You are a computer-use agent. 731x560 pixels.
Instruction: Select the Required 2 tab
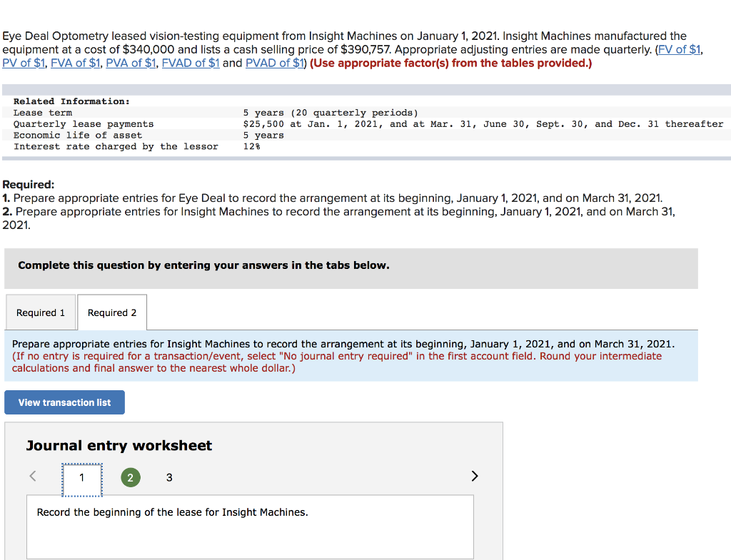(x=112, y=312)
